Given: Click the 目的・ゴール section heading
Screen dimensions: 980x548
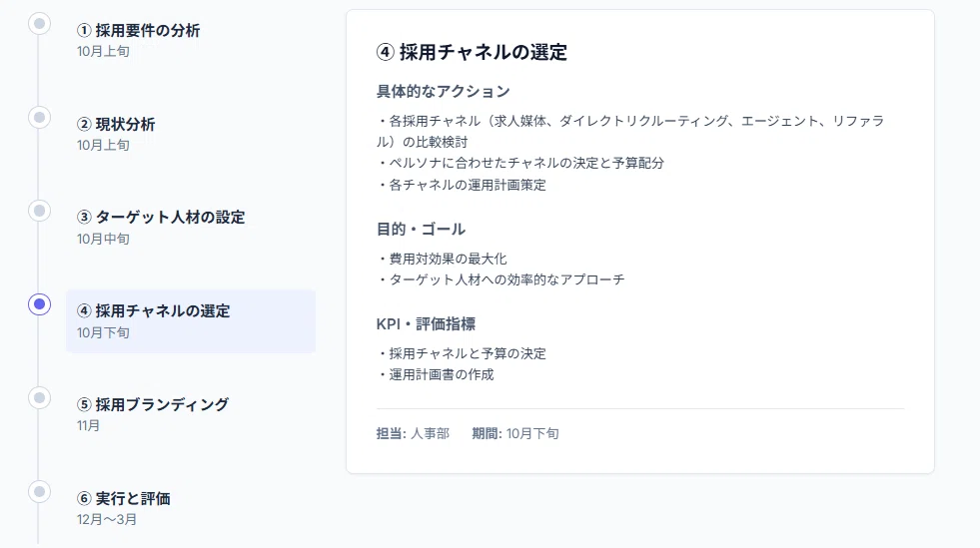Looking at the screenshot, I should click(421, 229).
